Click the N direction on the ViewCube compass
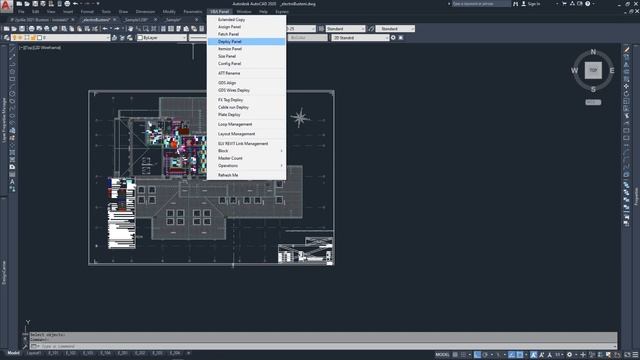The width and height of the screenshot is (640, 360). pos(593,52)
